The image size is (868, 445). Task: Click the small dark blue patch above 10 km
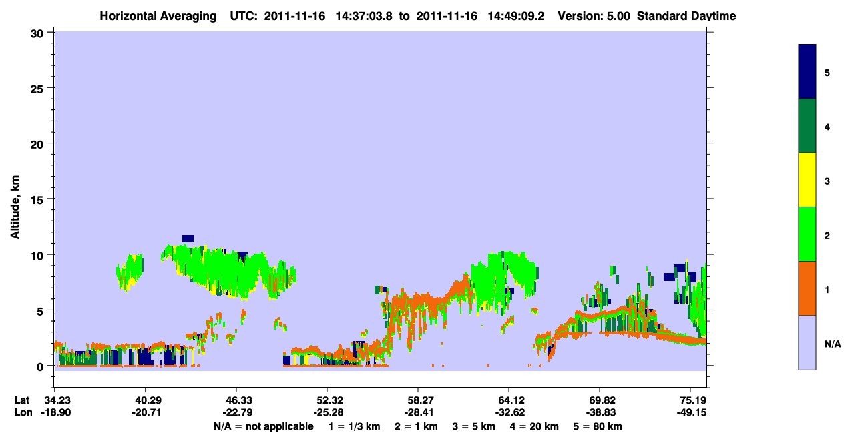click(188, 238)
